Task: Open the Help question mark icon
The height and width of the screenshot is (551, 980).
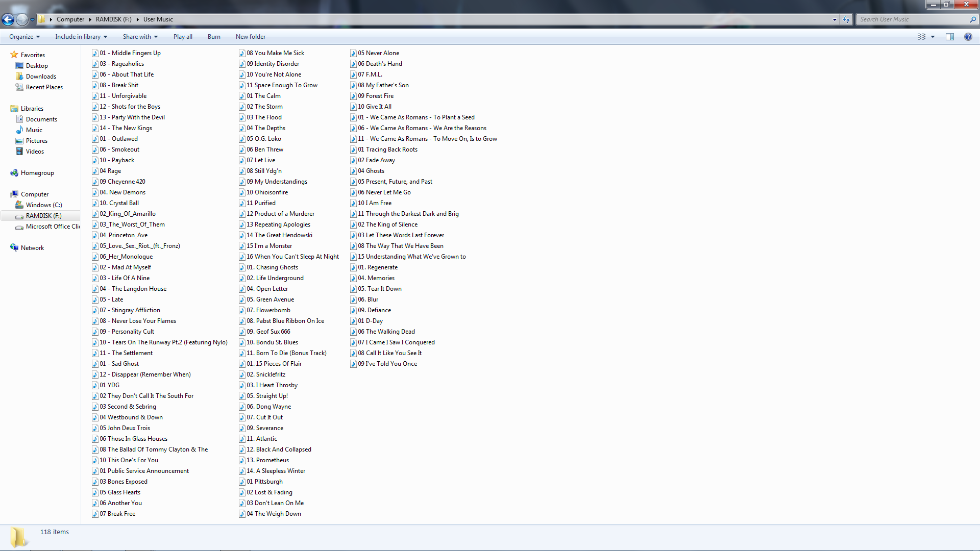Action: [x=968, y=37]
